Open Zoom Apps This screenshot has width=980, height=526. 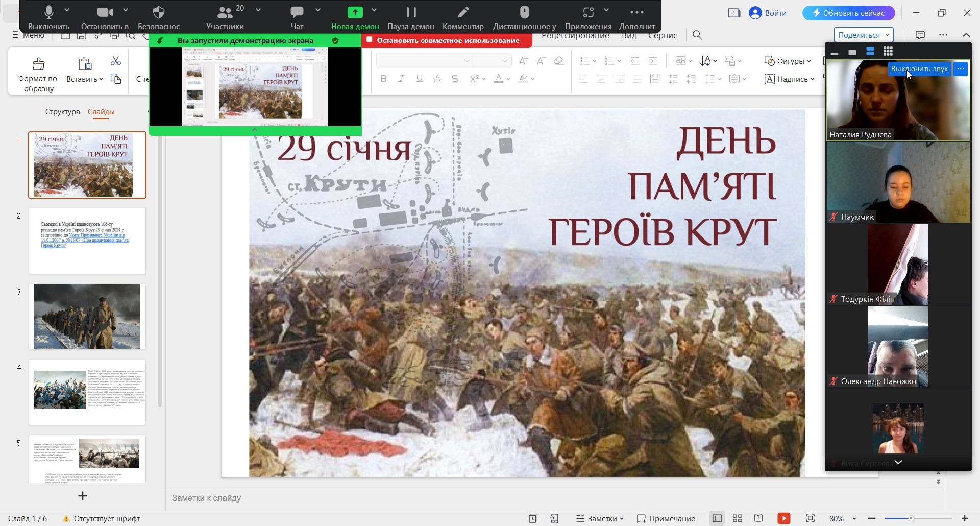click(x=588, y=18)
